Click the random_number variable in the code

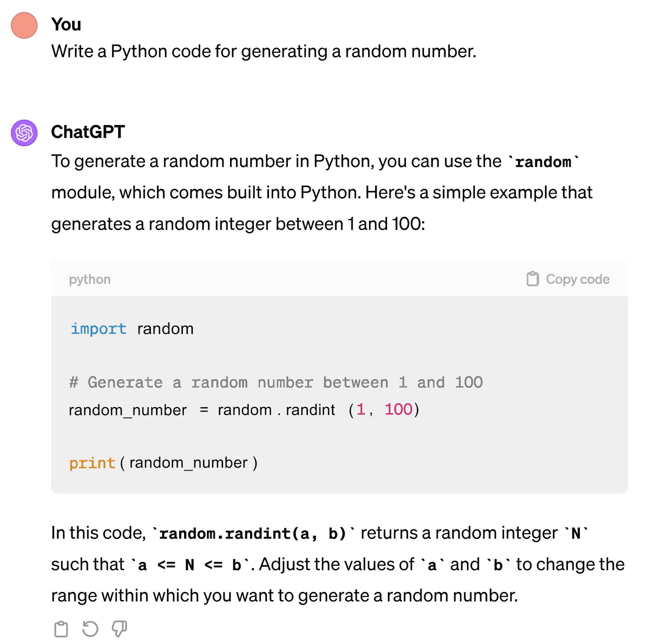tap(127, 409)
